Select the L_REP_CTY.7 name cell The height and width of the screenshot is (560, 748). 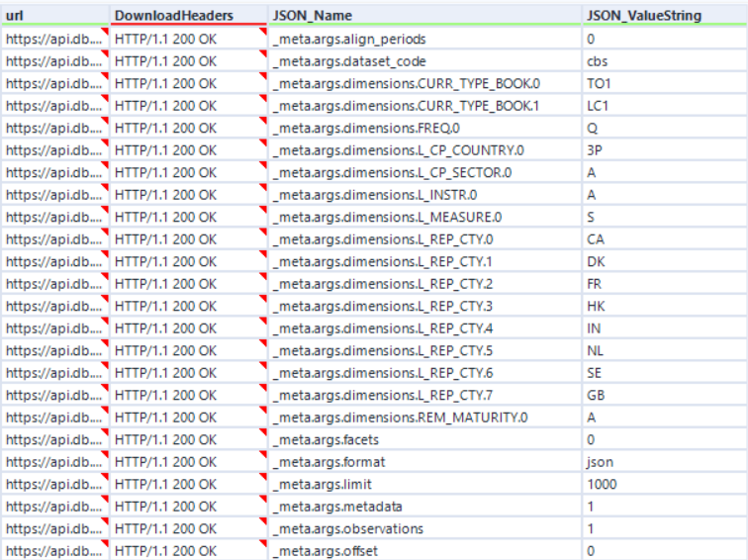[424, 395]
